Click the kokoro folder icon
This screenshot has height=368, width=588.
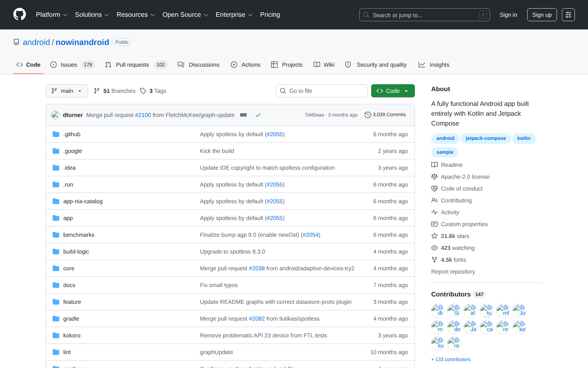(56, 335)
